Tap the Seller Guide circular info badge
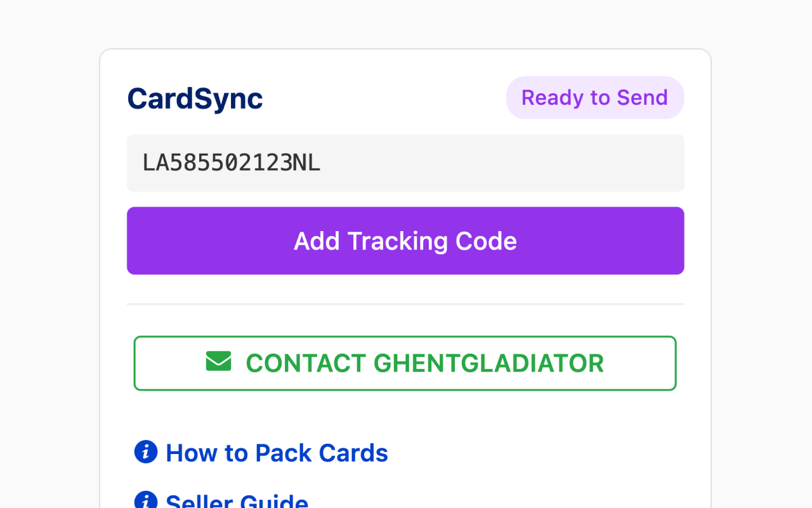The image size is (812, 508). click(145, 501)
